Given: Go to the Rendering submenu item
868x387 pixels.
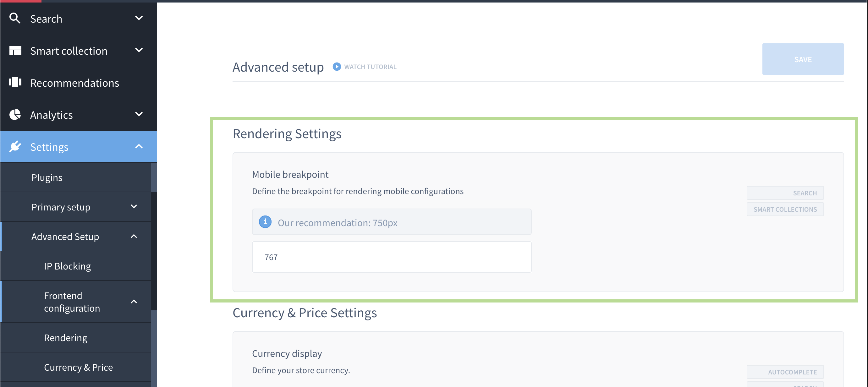Looking at the screenshot, I should tap(66, 337).
